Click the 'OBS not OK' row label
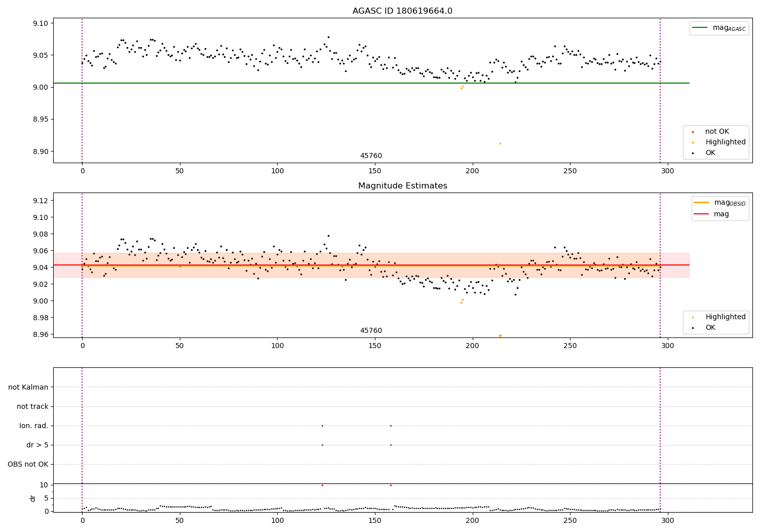 coord(28,465)
